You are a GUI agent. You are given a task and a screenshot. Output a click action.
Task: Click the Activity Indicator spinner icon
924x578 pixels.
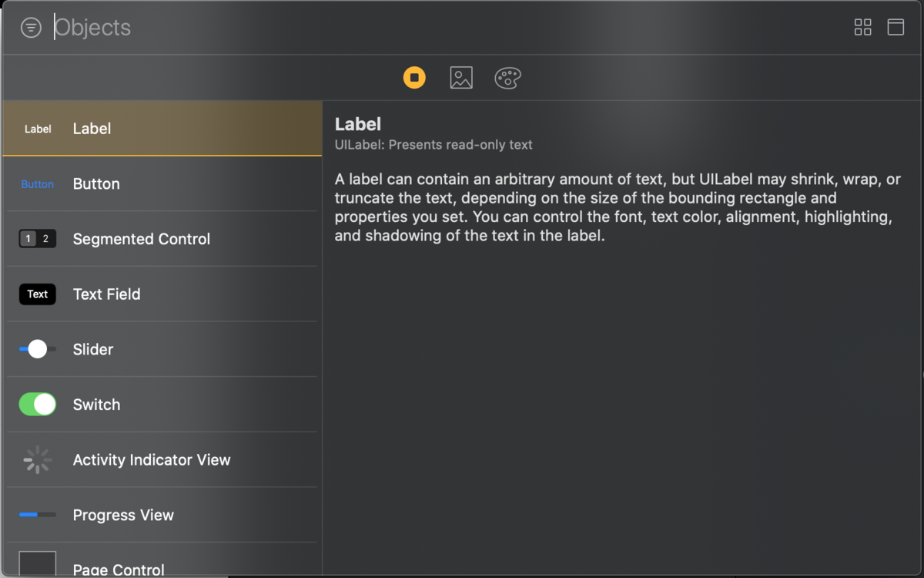38,460
